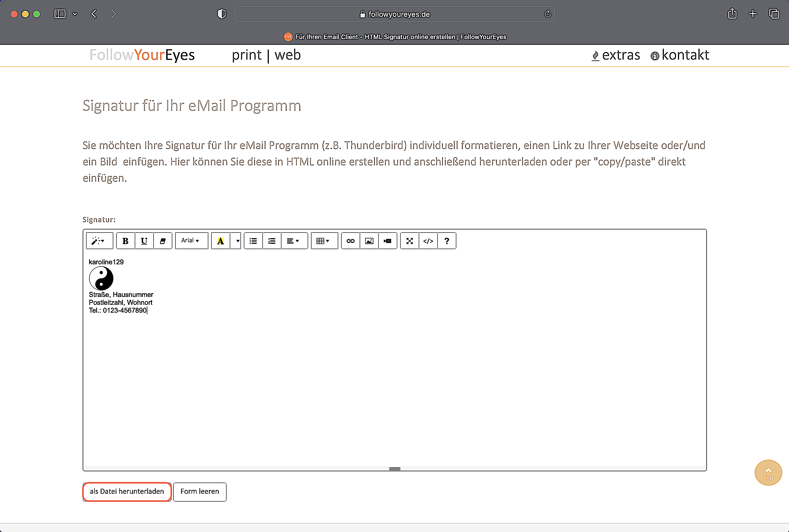Click the insert picture icon

tap(369, 241)
